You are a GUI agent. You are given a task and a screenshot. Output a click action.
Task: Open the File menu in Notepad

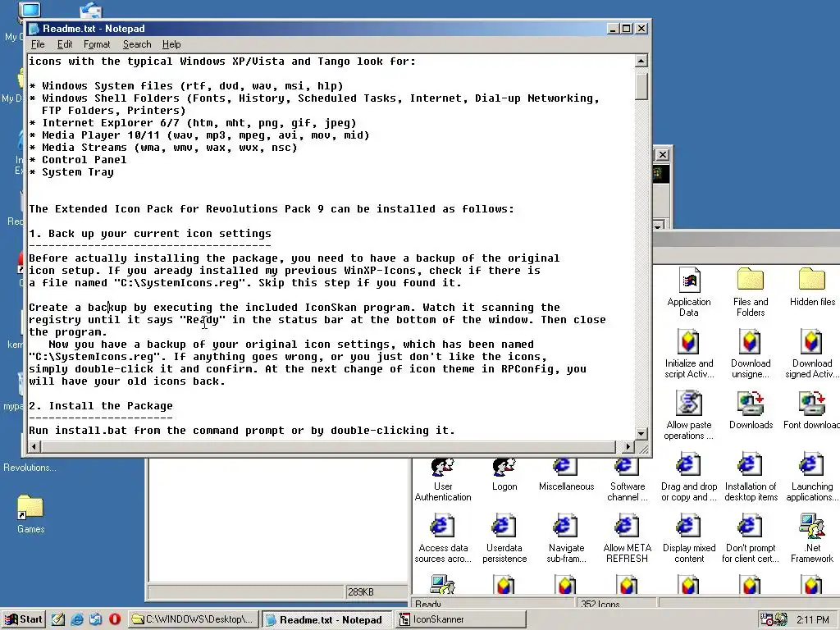[38, 44]
